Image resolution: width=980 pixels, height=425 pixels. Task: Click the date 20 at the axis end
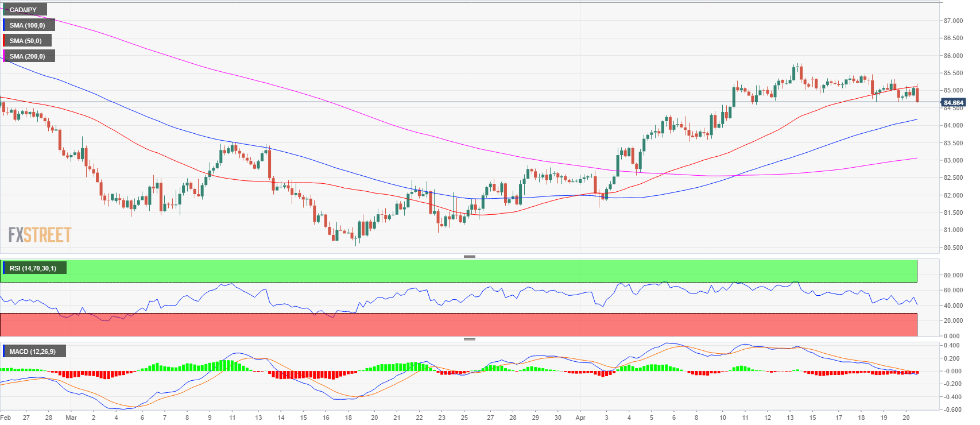[906, 418]
